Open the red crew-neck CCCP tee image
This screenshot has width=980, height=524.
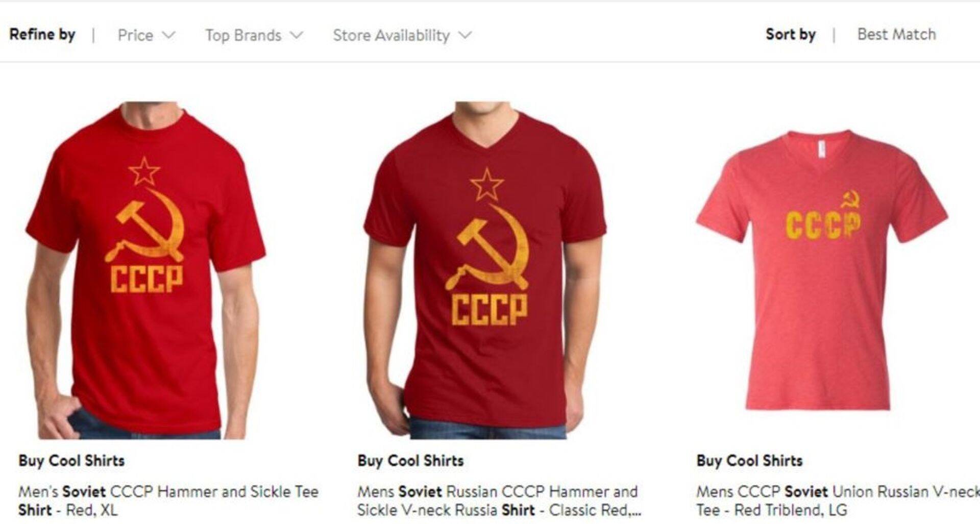[146, 270]
